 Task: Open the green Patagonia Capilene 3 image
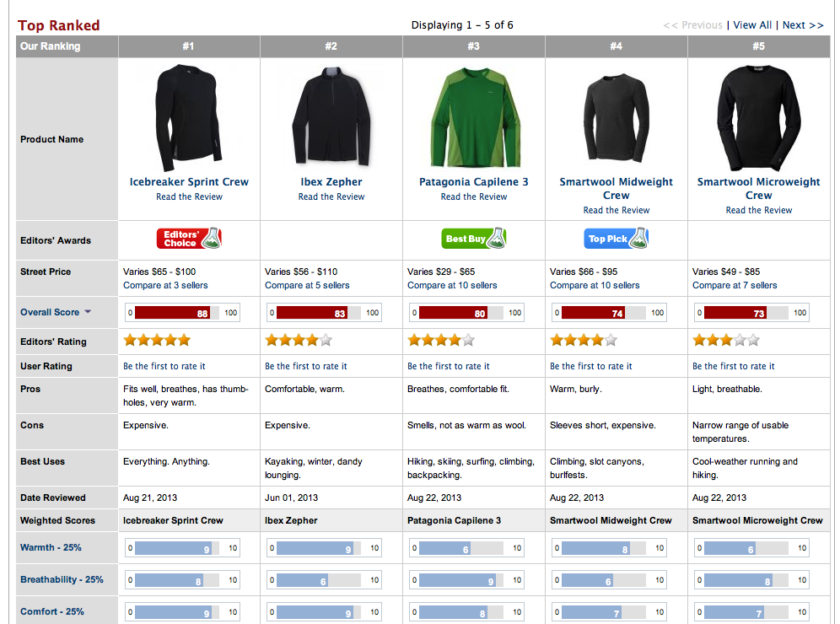coord(474,116)
